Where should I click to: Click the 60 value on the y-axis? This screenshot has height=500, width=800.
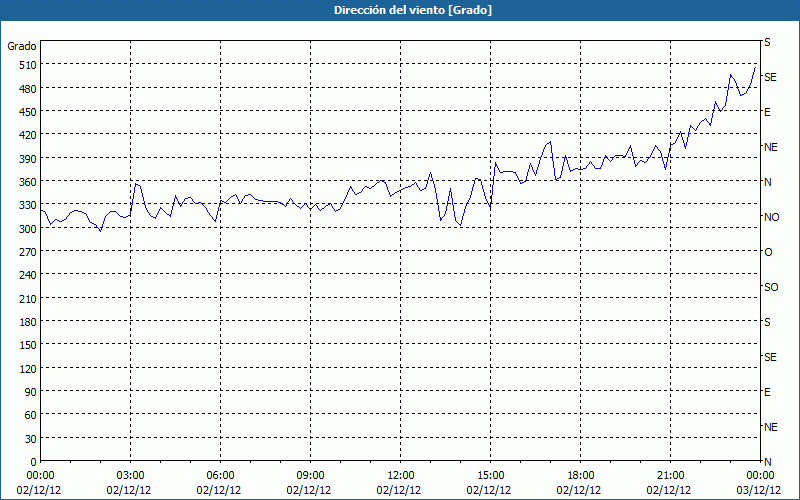pyautogui.click(x=31, y=415)
